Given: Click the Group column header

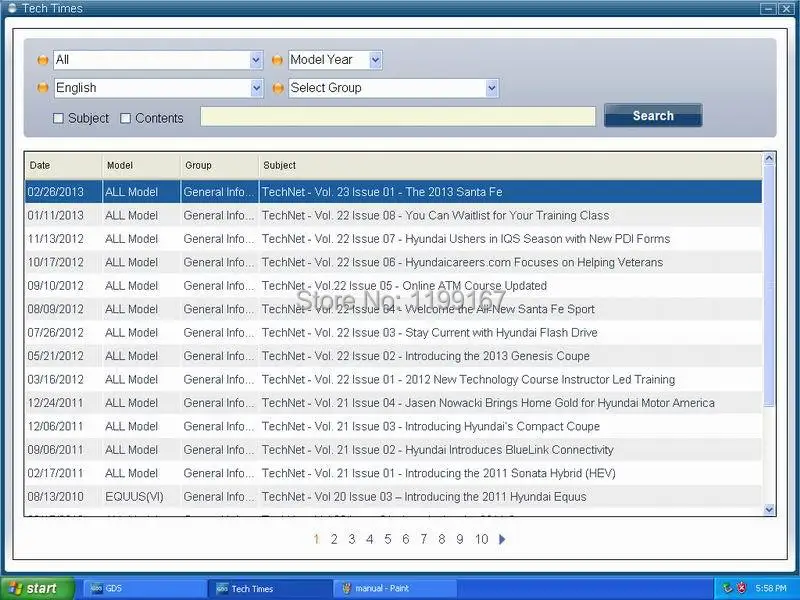Looking at the screenshot, I should [219, 165].
